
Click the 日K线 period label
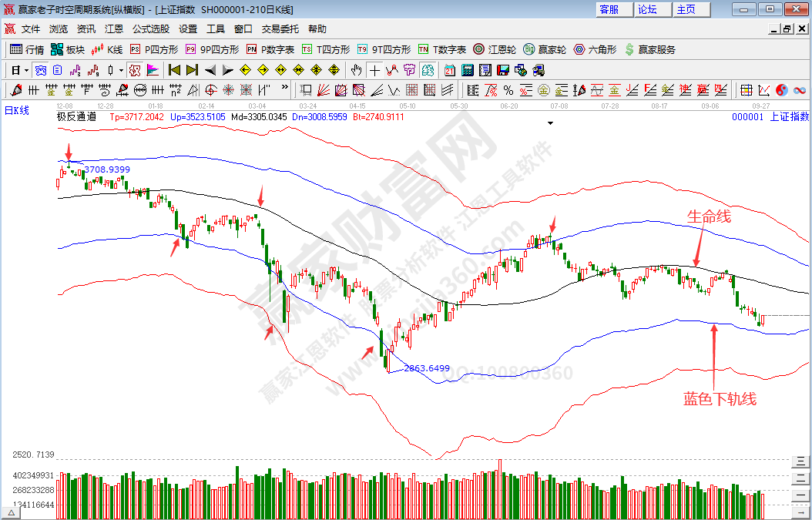tap(17, 110)
